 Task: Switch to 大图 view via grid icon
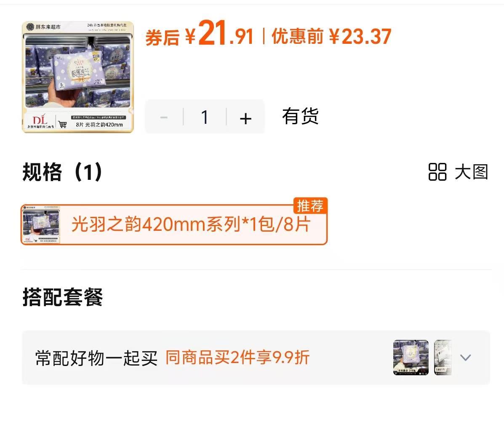437,172
